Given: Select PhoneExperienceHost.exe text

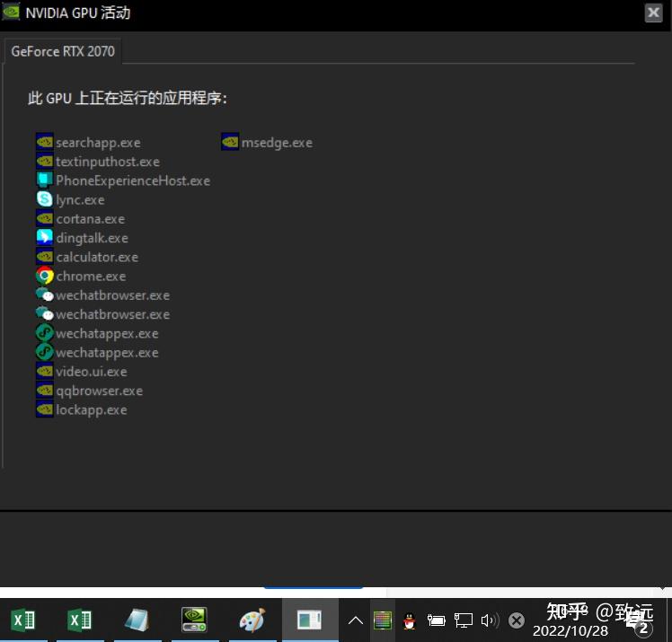Looking at the screenshot, I should click(133, 180).
